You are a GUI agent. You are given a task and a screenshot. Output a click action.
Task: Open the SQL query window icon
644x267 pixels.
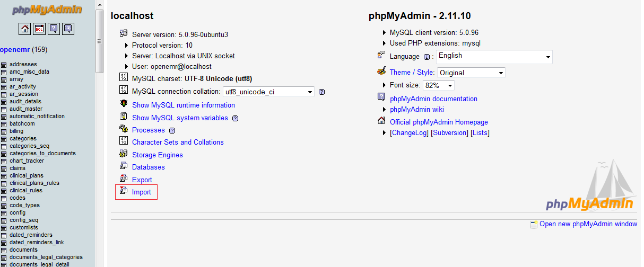pyautogui.click(x=39, y=29)
